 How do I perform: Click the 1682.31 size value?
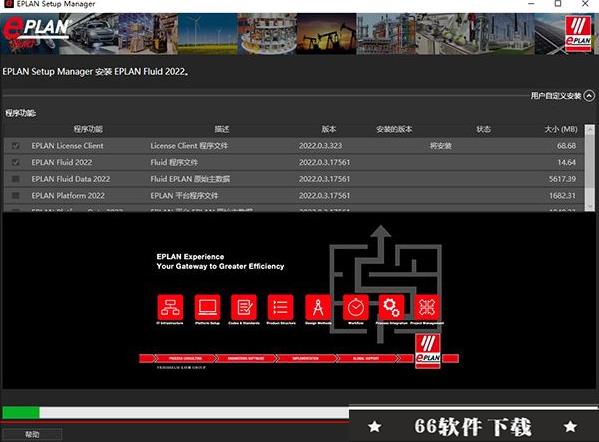click(x=562, y=196)
